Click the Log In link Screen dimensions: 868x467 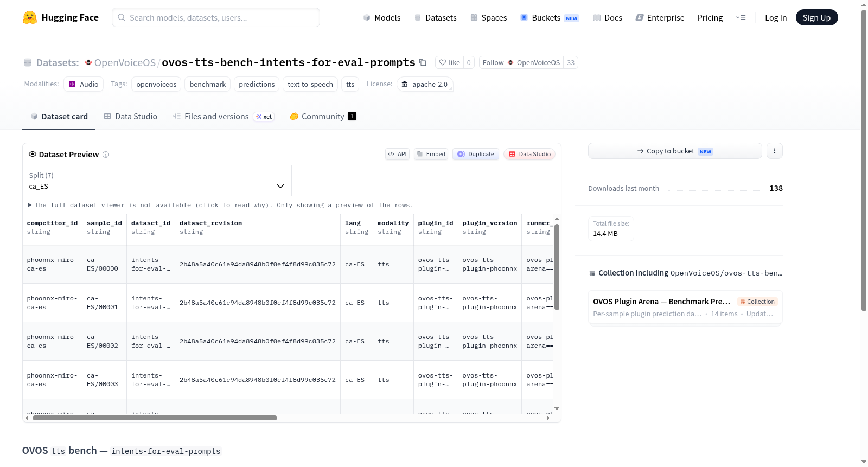(776, 17)
